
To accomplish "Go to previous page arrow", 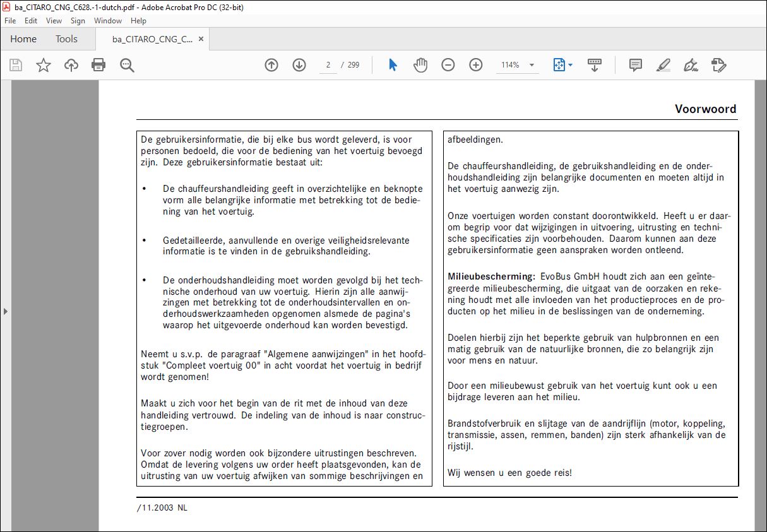I will tap(271, 65).
